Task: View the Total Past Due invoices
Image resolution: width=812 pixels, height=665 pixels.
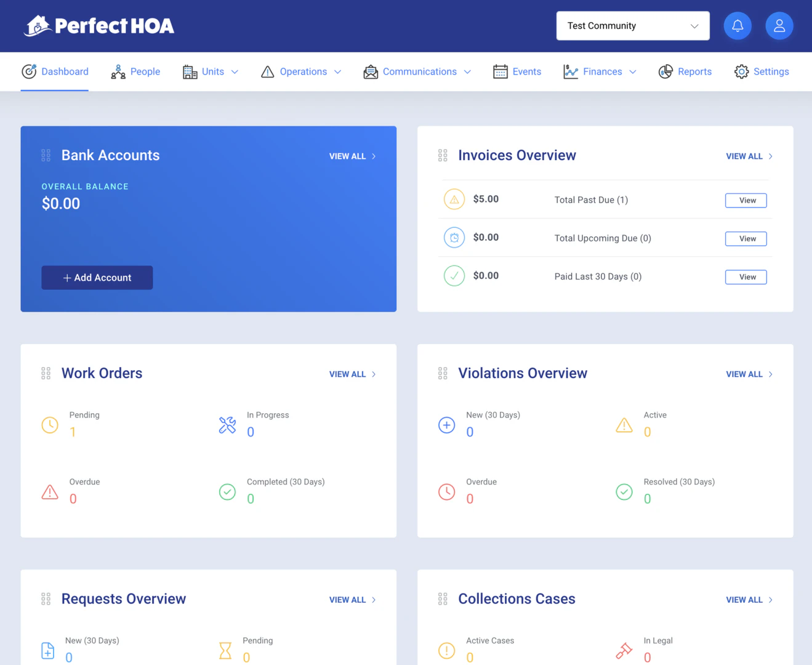Action: tap(746, 200)
